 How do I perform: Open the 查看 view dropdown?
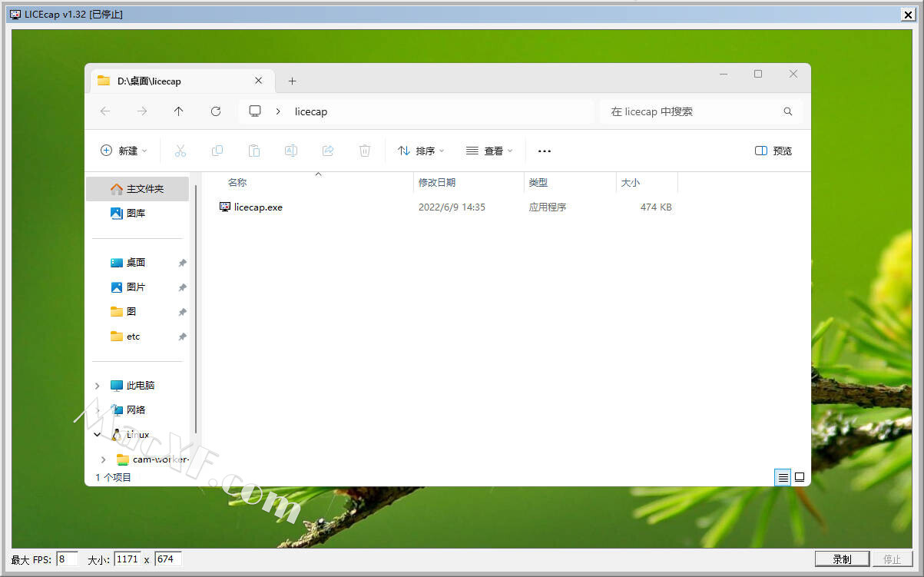(x=489, y=151)
